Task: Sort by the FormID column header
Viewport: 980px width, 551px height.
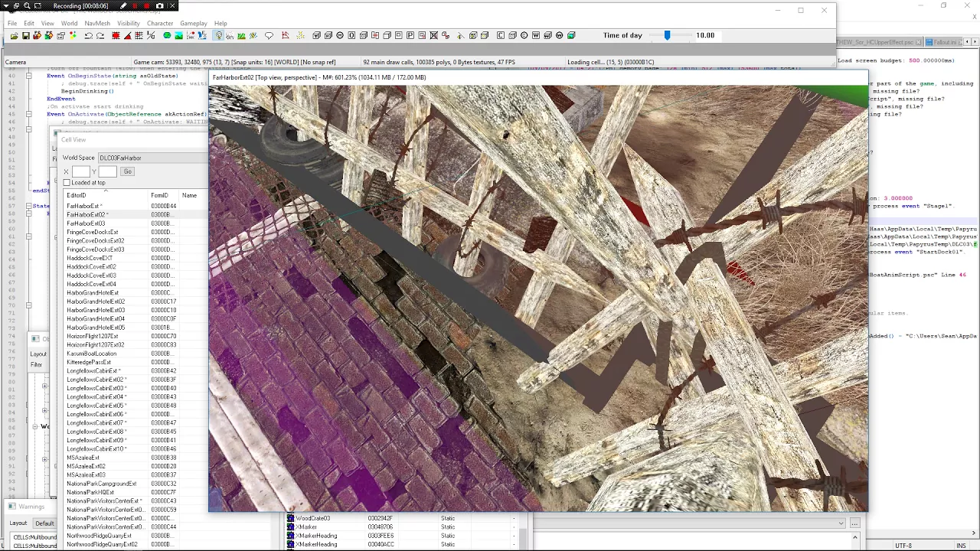Action: click(x=164, y=196)
